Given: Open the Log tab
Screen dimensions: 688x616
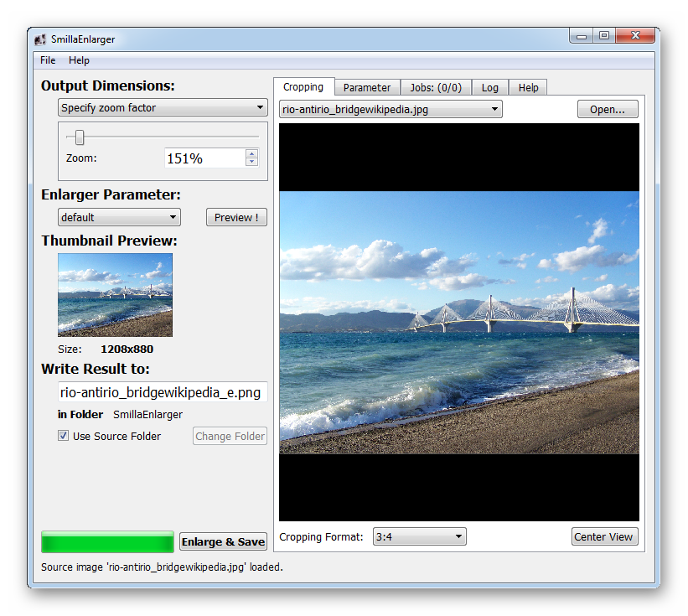Looking at the screenshot, I should 489,87.
